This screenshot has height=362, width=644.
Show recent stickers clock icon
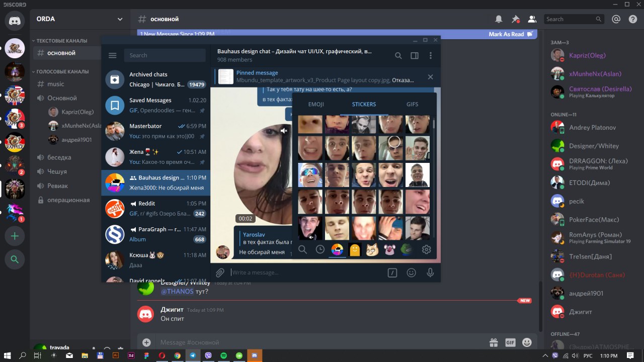pyautogui.click(x=320, y=249)
